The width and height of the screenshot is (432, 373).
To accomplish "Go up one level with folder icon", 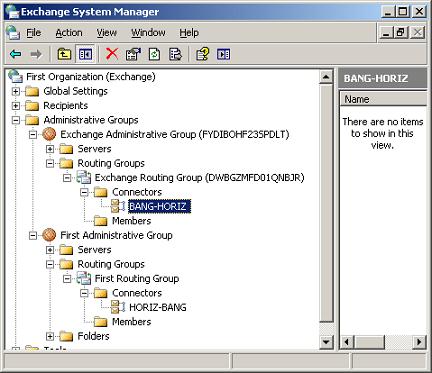I will pos(64,54).
